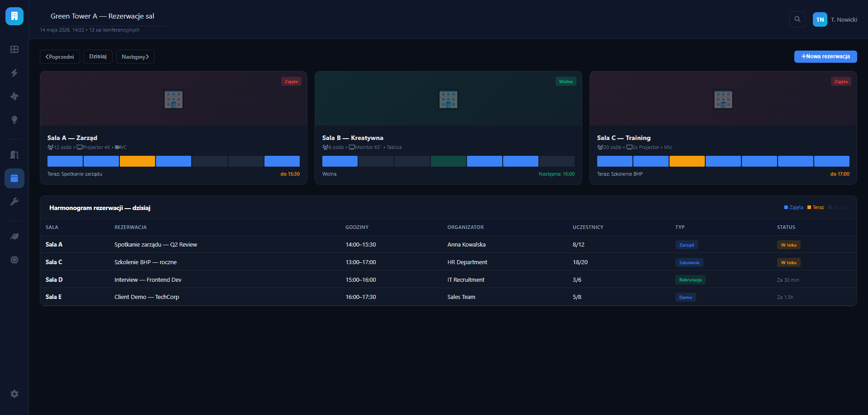The height and width of the screenshot is (415, 868).
Task: Click 'W toku' status for Sala A
Action: click(788, 245)
